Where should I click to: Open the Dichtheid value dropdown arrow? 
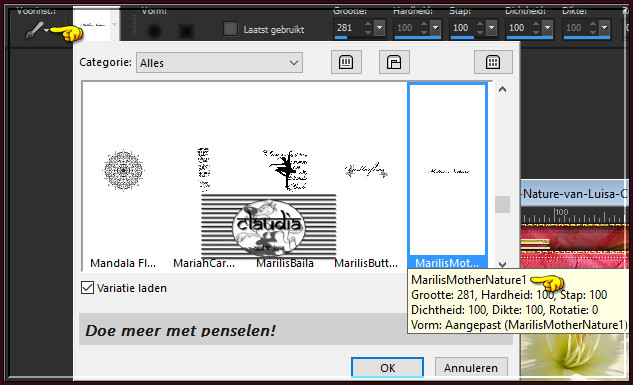tap(547, 28)
